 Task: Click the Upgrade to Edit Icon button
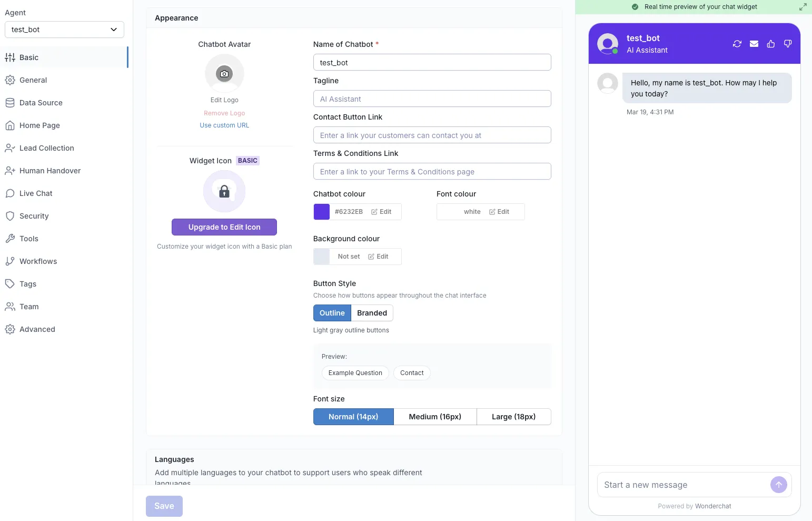tap(224, 227)
